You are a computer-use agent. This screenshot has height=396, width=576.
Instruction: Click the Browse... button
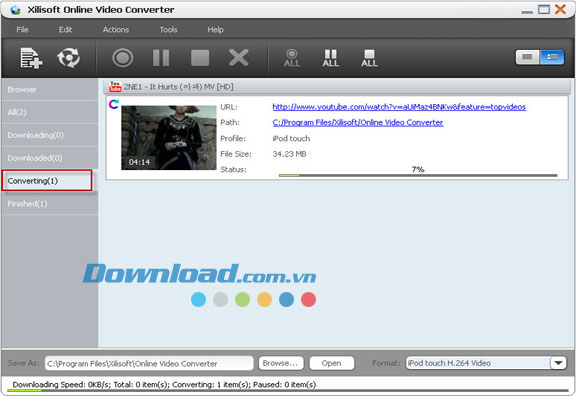tap(281, 363)
